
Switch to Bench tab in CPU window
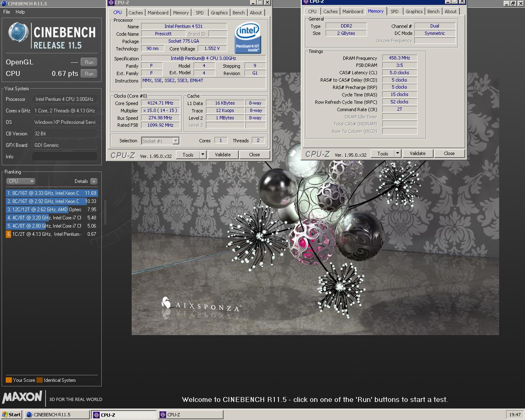[x=239, y=13]
